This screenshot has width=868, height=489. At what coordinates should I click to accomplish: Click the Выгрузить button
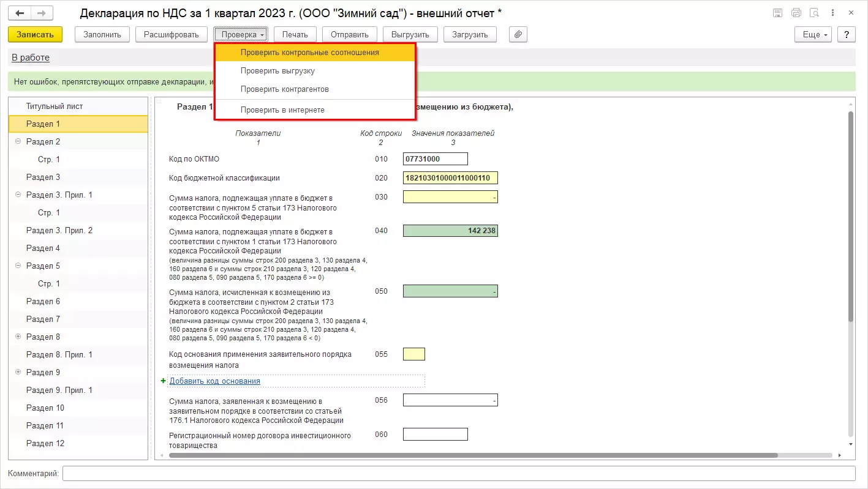(410, 35)
